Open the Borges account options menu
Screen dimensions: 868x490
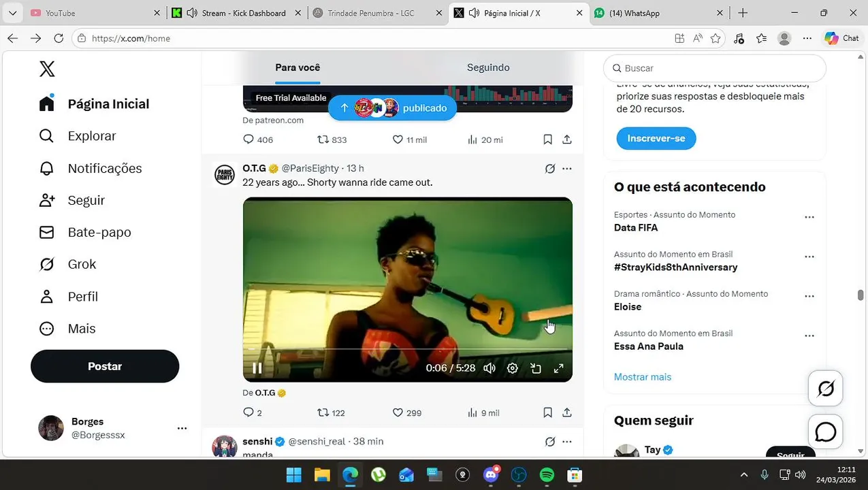(182, 428)
